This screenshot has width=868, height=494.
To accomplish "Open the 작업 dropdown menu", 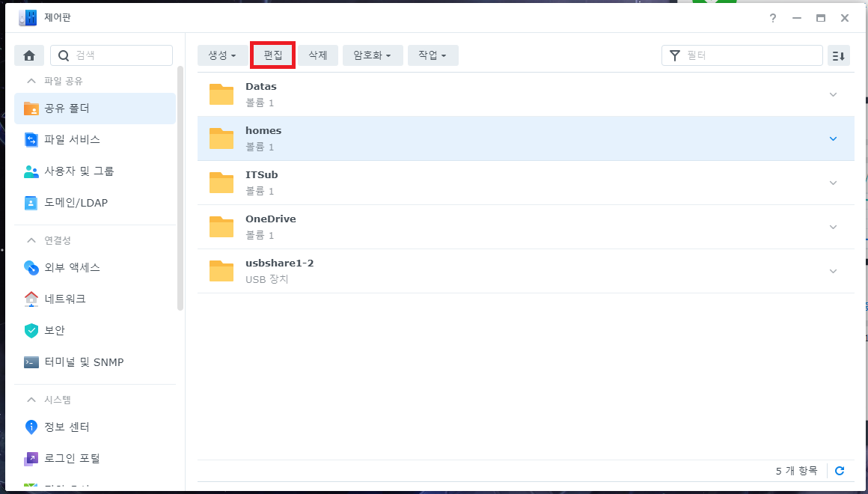I will (433, 55).
